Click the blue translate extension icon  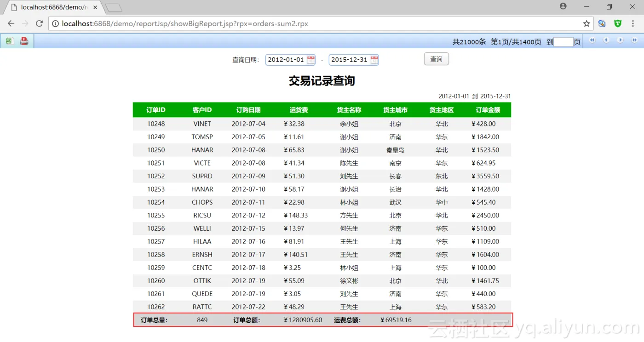point(602,23)
